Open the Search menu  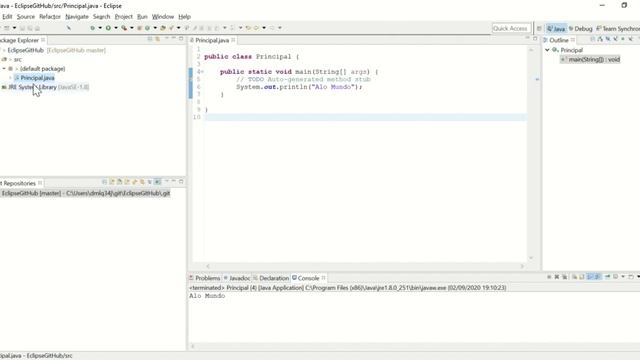[102, 17]
